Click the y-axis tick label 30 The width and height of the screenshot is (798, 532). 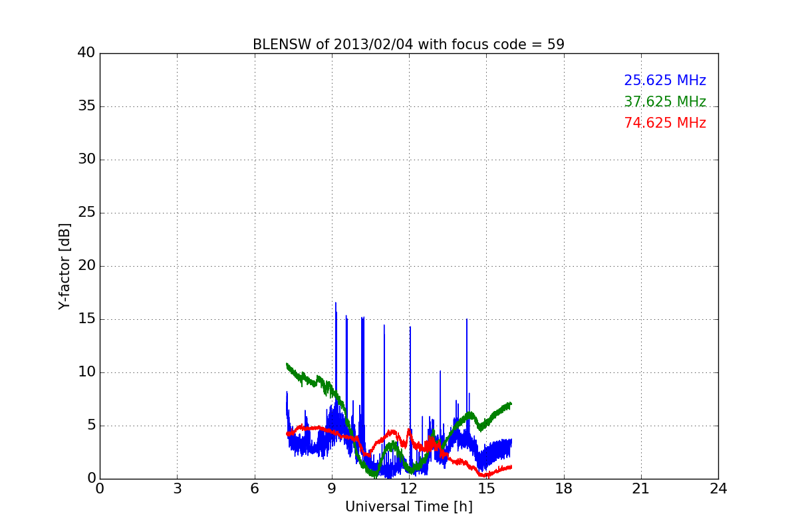(x=86, y=160)
